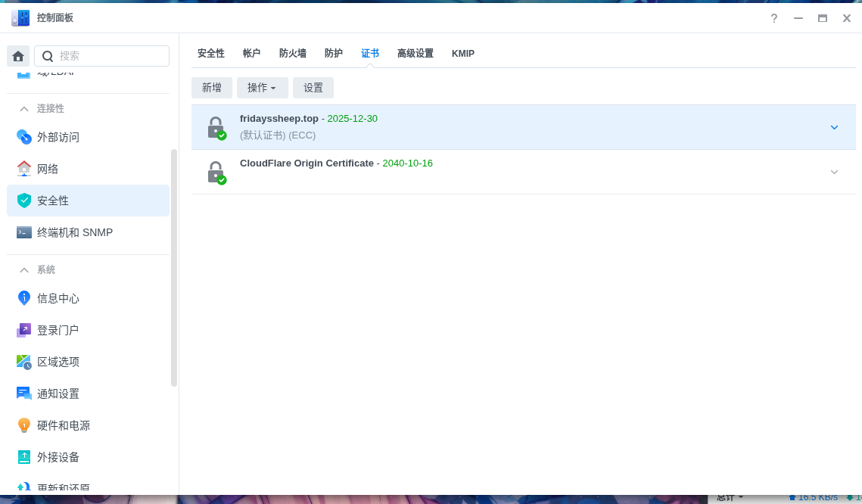
Task: Open 网络 (Network) settings
Action: pyautogui.click(x=48, y=169)
